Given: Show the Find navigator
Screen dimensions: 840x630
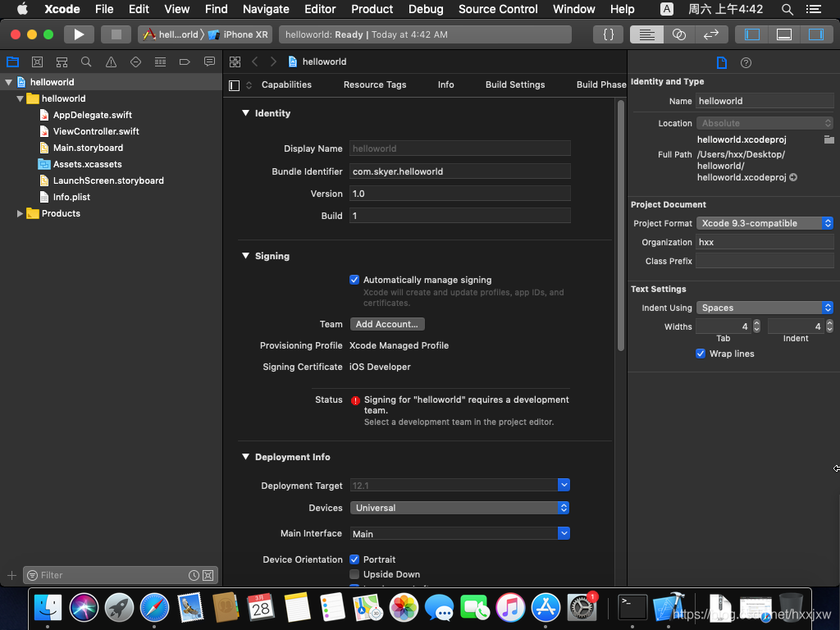Looking at the screenshot, I should tap(85, 62).
